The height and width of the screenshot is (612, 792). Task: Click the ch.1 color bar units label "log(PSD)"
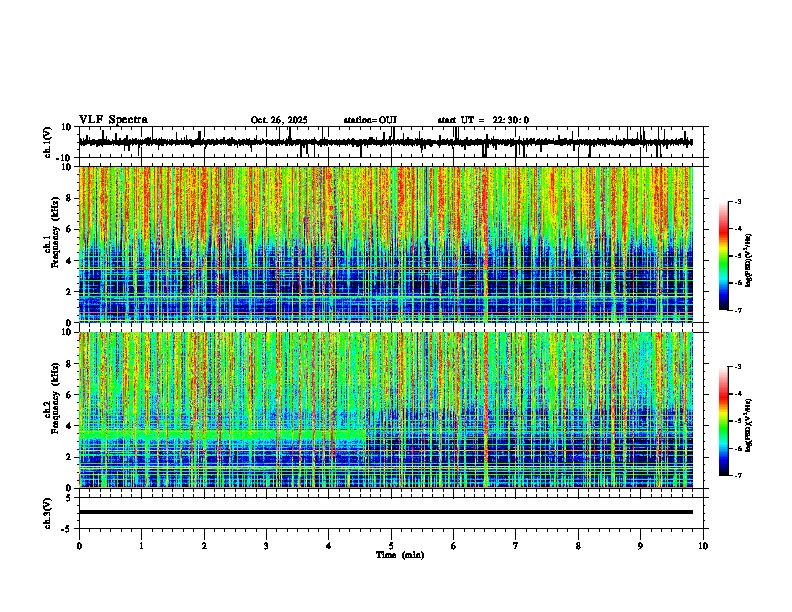click(x=749, y=261)
